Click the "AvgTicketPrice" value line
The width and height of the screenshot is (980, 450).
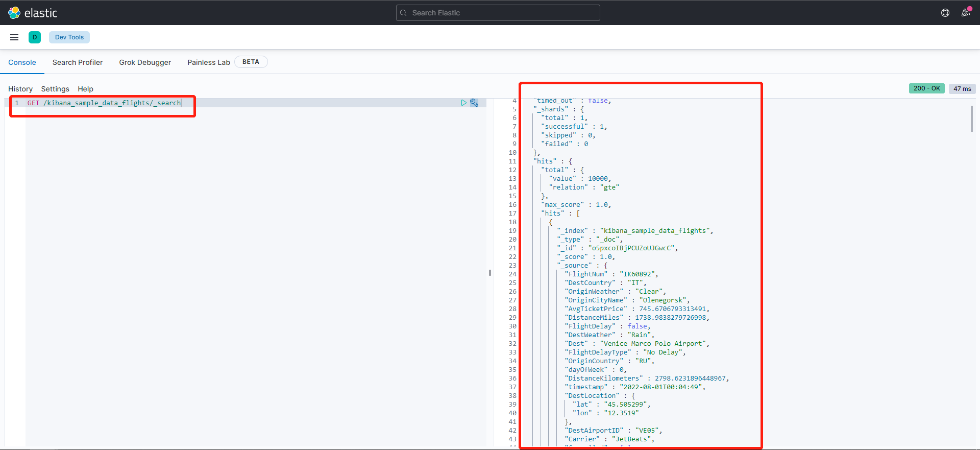[637, 309]
